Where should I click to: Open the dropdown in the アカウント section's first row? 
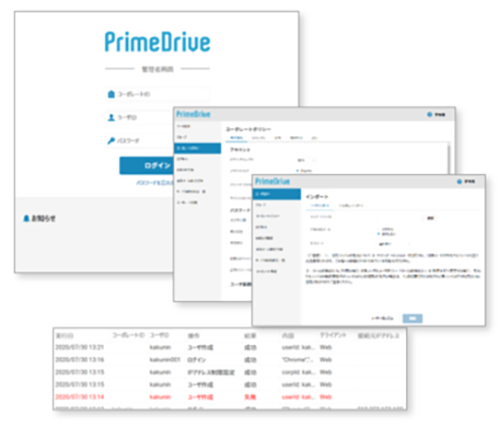(306, 160)
